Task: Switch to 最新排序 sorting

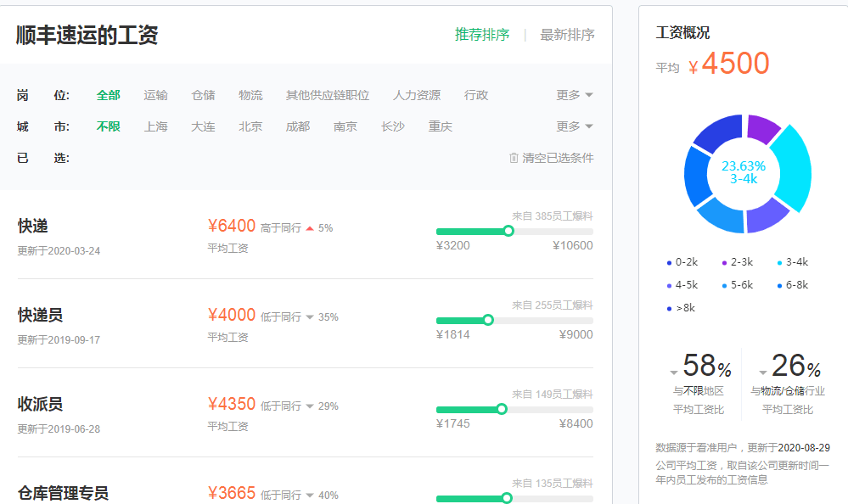Action: tap(567, 35)
